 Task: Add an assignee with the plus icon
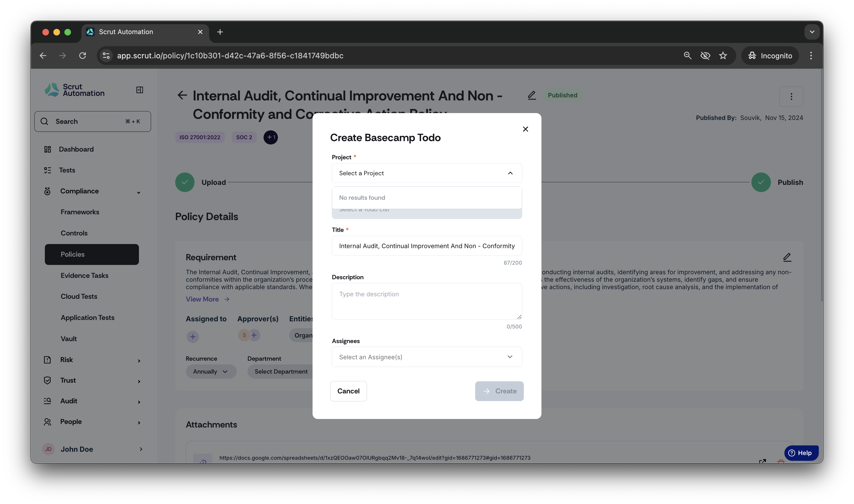pyautogui.click(x=193, y=336)
